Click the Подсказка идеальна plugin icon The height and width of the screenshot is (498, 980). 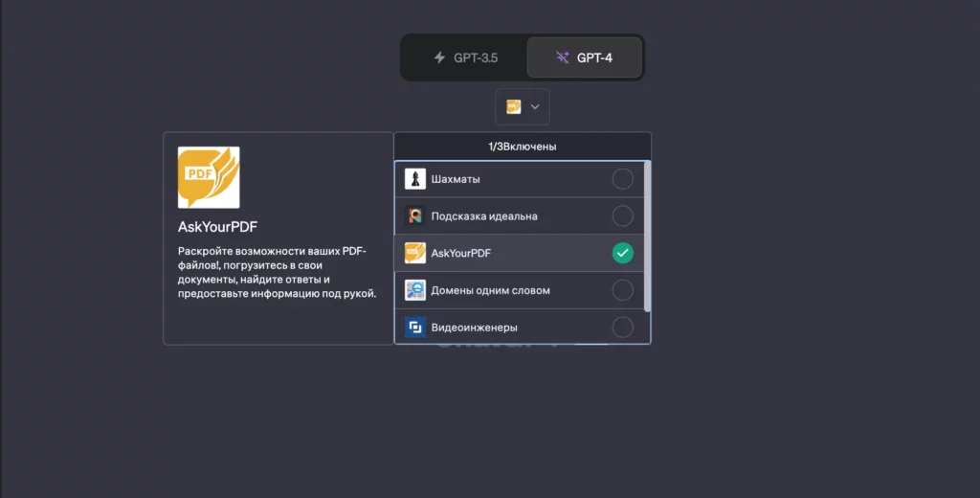pos(415,215)
